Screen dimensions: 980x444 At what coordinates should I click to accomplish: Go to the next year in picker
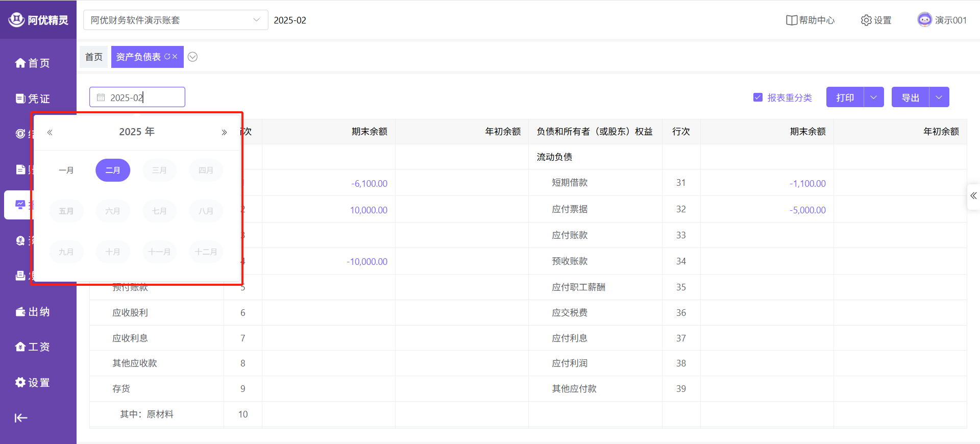click(x=224, y=132)
